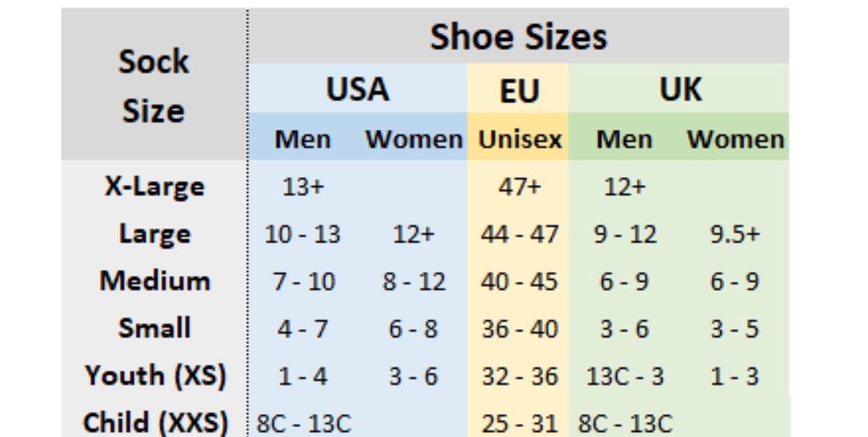The height and width of the screenshot is (437, 868).
Task: Click the Youth (XS) row label
Action: click(155, 376)
